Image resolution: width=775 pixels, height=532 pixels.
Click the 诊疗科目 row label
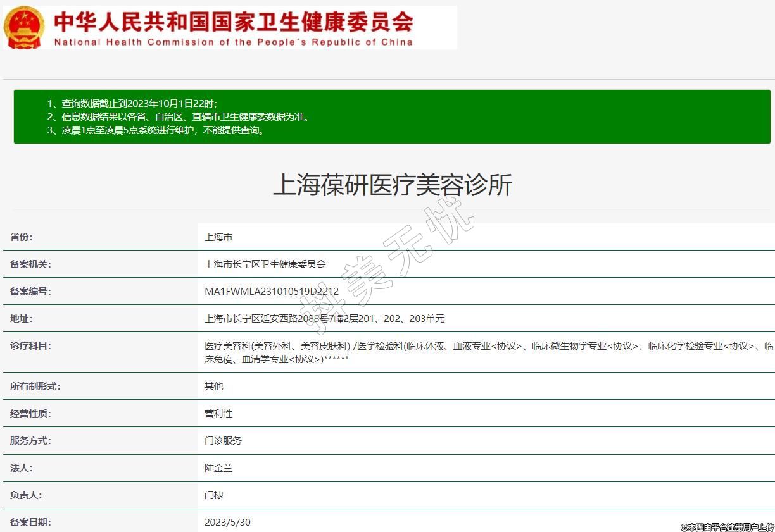(30, 346)
